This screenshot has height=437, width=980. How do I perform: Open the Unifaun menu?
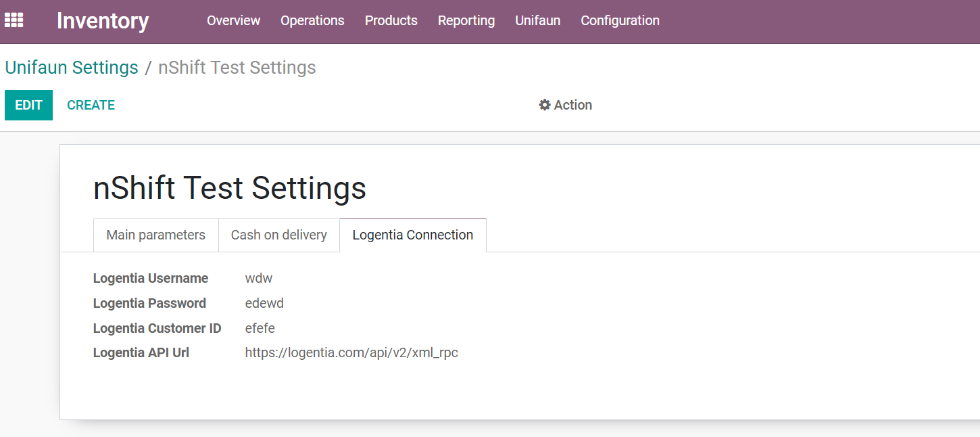pos(538,21)
